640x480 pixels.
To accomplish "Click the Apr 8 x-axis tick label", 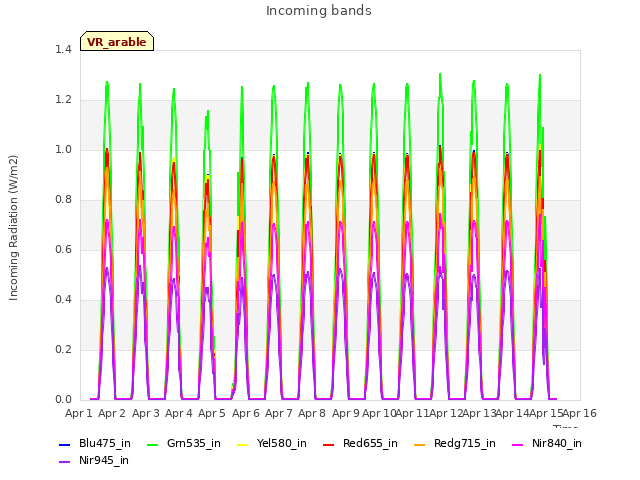I will (312, 413).
